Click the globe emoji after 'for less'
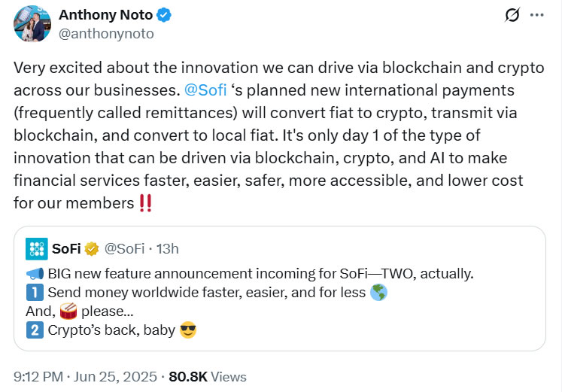 click(x=379, y=292)
